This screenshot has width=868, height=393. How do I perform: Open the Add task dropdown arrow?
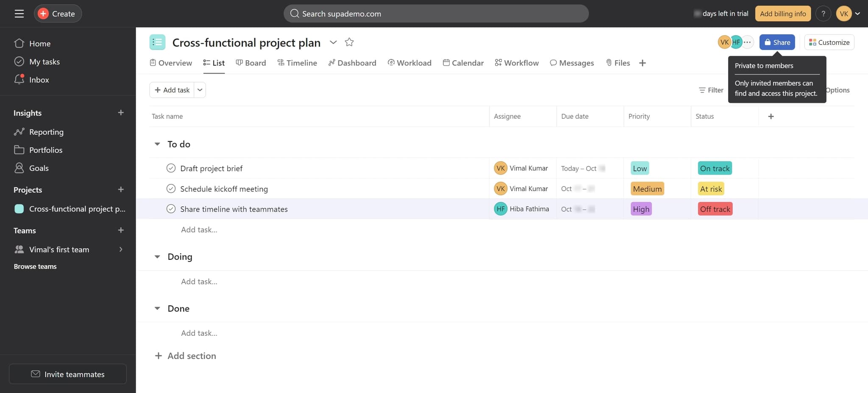200,90
